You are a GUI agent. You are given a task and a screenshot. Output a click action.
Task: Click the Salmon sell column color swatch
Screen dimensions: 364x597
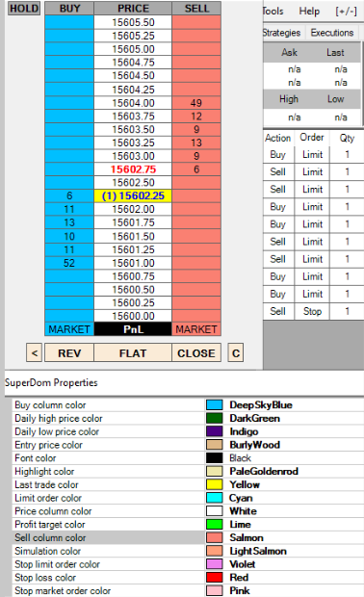pyautogui.click(x=215, y=537)
